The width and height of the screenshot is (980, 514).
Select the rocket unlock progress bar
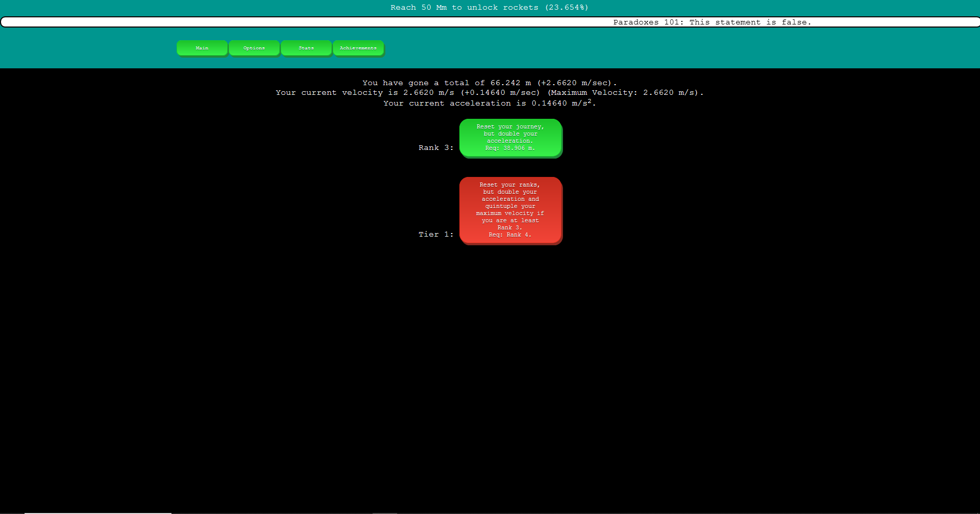[x=490, y=7]
